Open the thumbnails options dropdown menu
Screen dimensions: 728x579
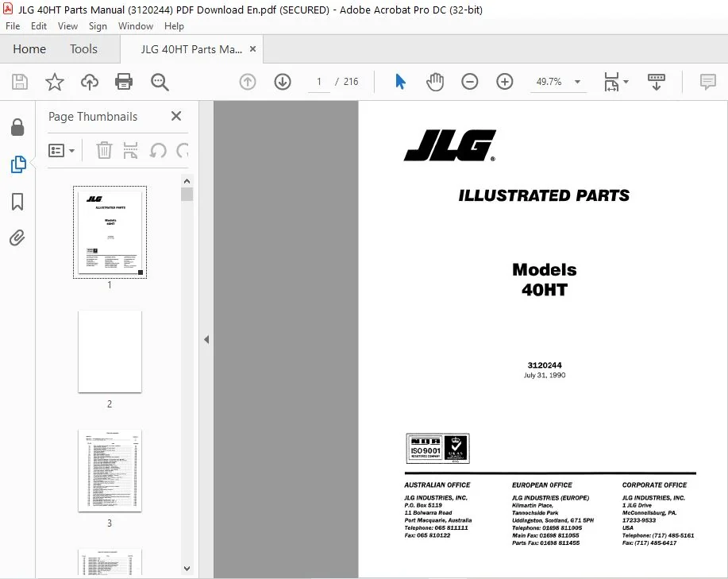tap(61, 150)
